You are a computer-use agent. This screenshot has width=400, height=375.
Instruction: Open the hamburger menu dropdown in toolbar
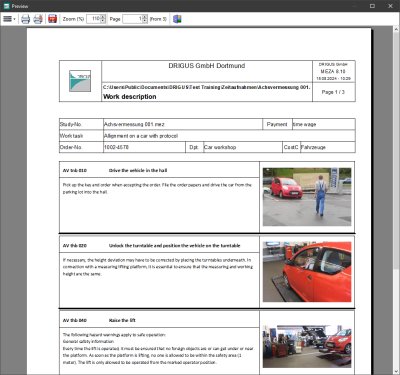coord(9,19)
